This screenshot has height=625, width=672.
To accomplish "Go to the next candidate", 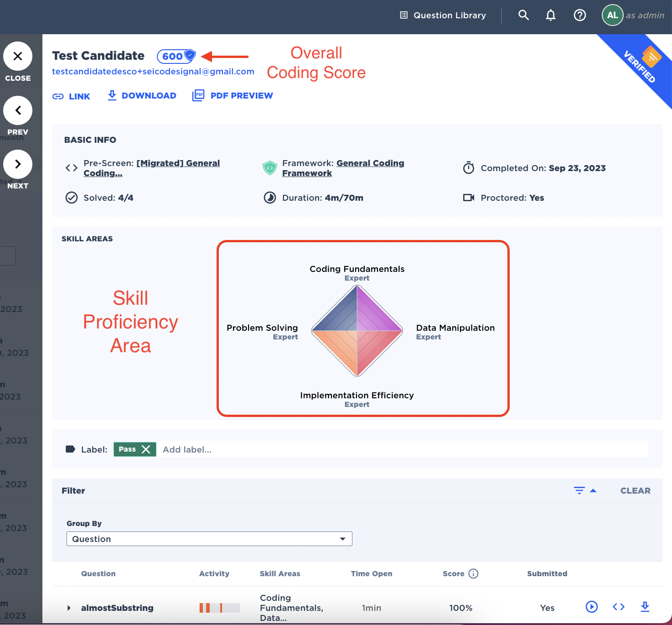I will (x=18, y=164).
